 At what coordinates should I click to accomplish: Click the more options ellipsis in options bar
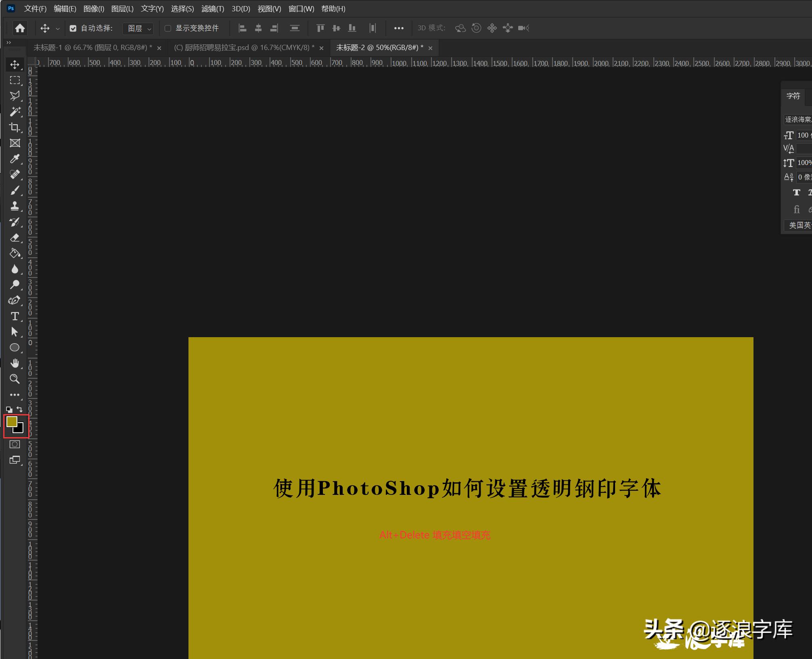pos(399,28)
